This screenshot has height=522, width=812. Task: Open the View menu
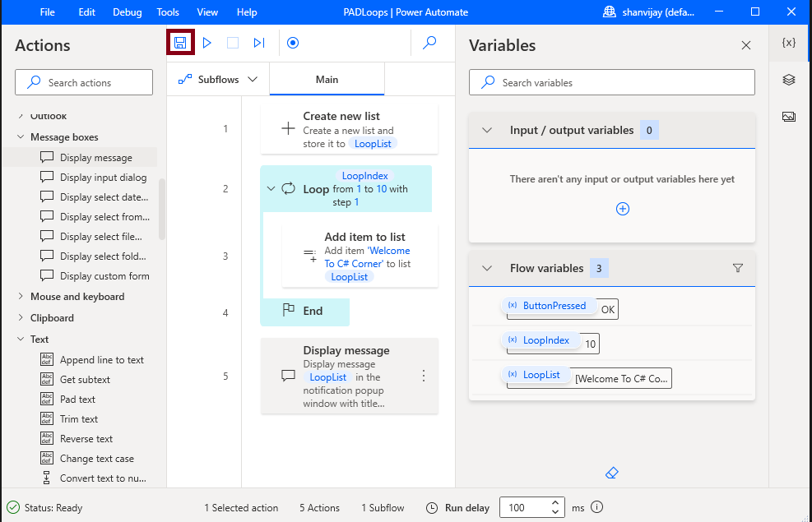coord(207,12)
